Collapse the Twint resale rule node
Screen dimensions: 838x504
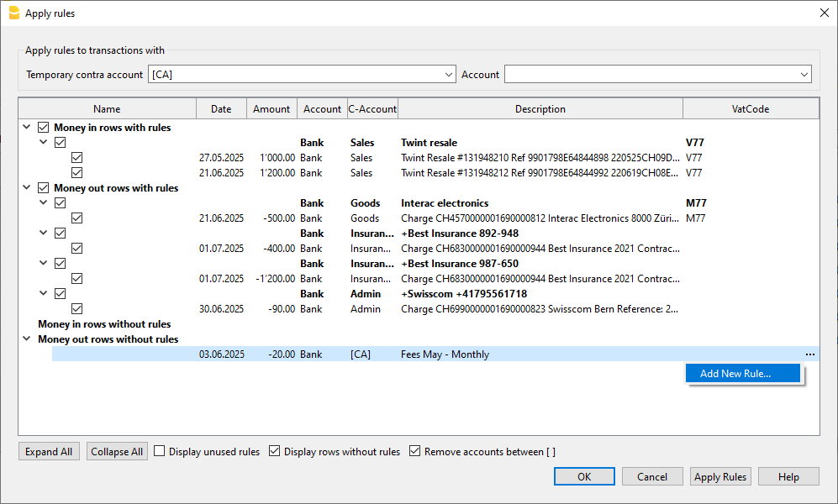point(44,143)
